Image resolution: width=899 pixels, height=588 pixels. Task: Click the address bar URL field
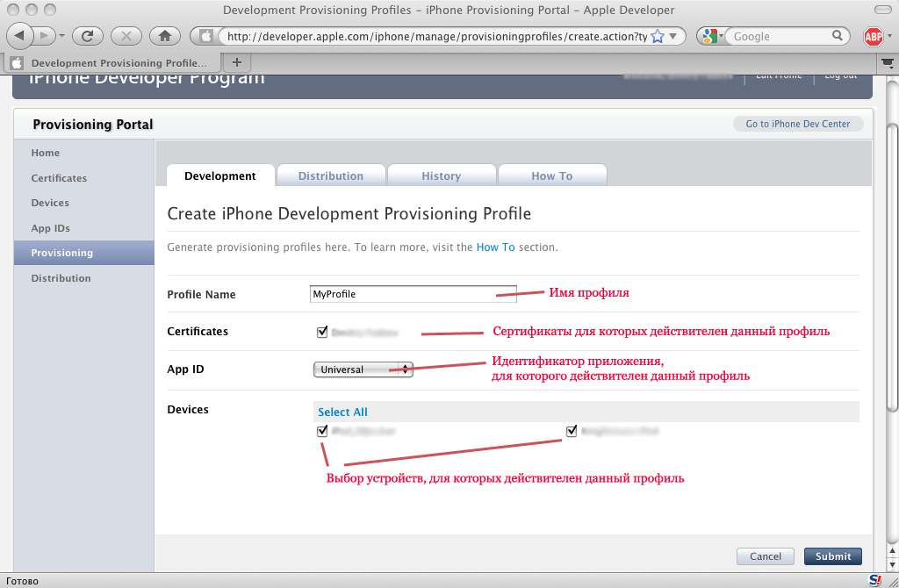tap(437, 36)
